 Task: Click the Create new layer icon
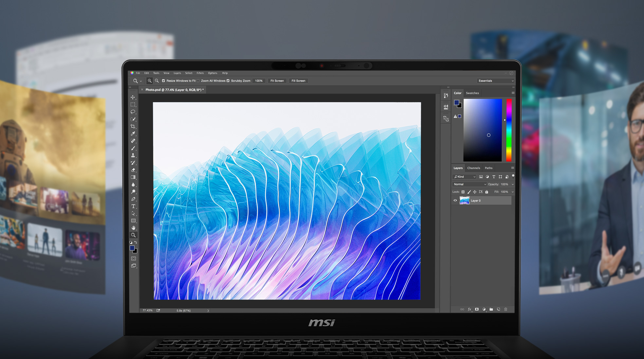click(499, 309)
